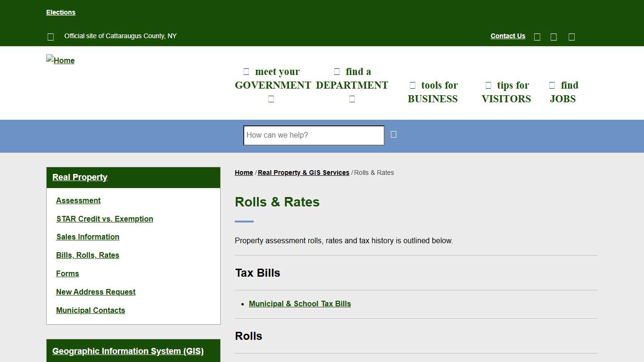The width and height of the screenshot is (644, 362).
Task: Click inside the How can we help search box
Action: pos(313,135)
